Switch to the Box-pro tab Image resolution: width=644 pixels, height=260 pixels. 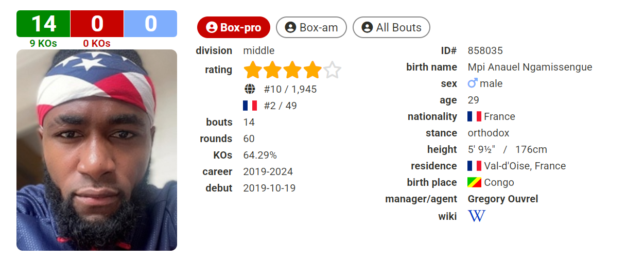point(234,27)
